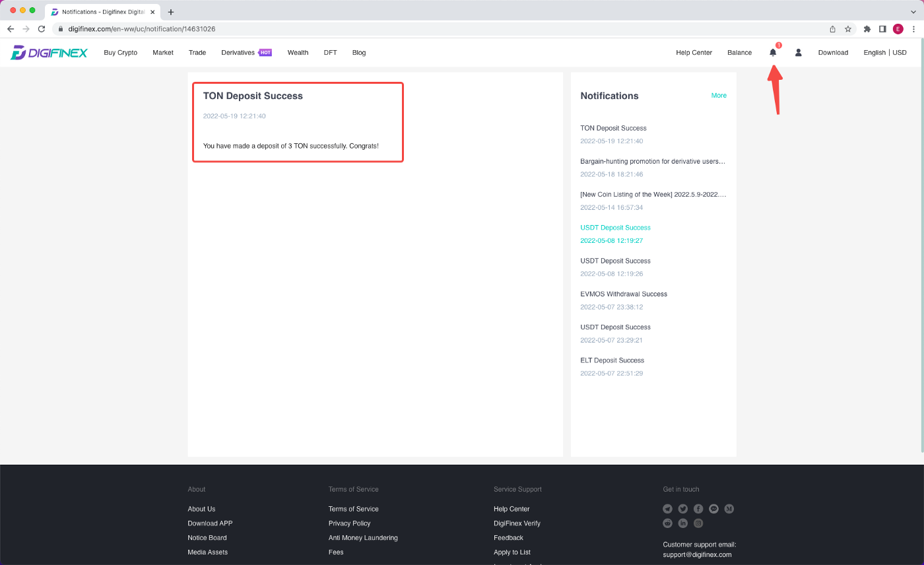Open the highlighted green USDT Deposit Success notification
924x565 pixels.
(615, 228)
